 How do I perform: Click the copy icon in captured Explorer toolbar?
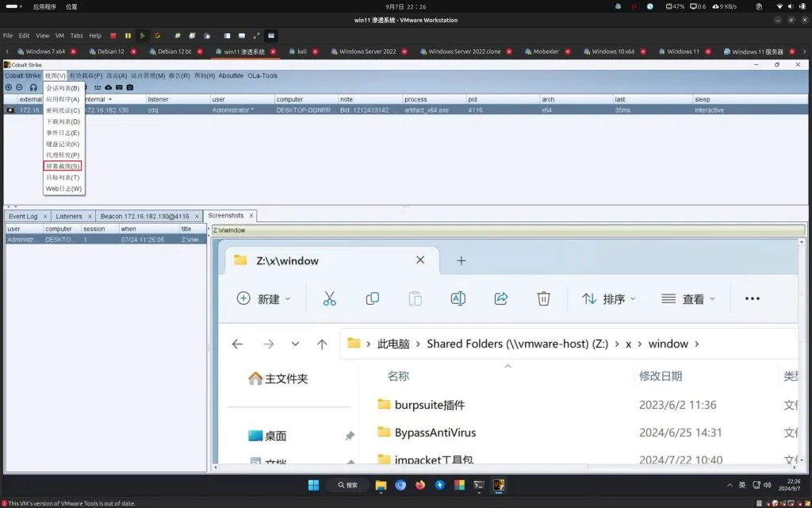373,298
